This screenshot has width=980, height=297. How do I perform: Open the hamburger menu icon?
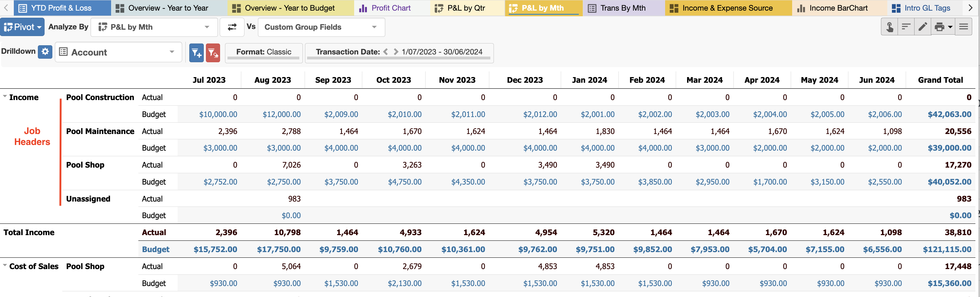click(964, 27)
